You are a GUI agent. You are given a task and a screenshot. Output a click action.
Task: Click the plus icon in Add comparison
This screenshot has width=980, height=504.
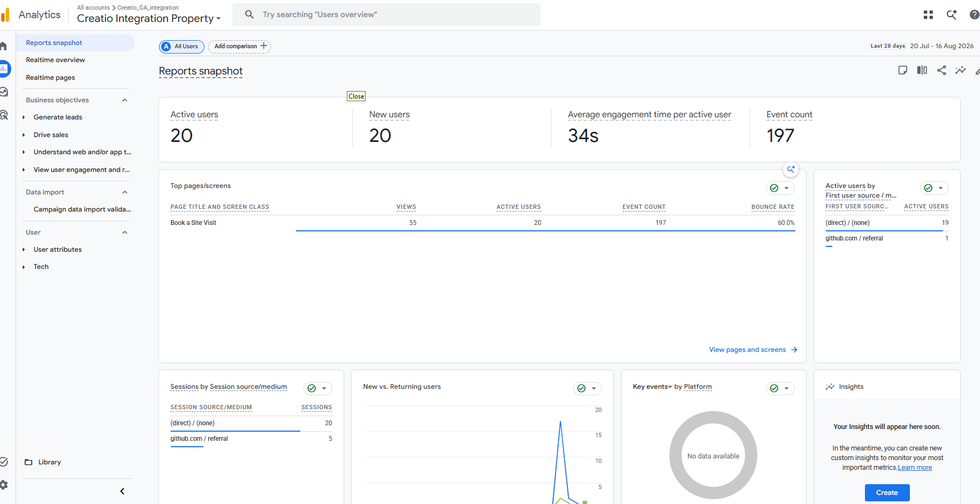tap(263, 46)
